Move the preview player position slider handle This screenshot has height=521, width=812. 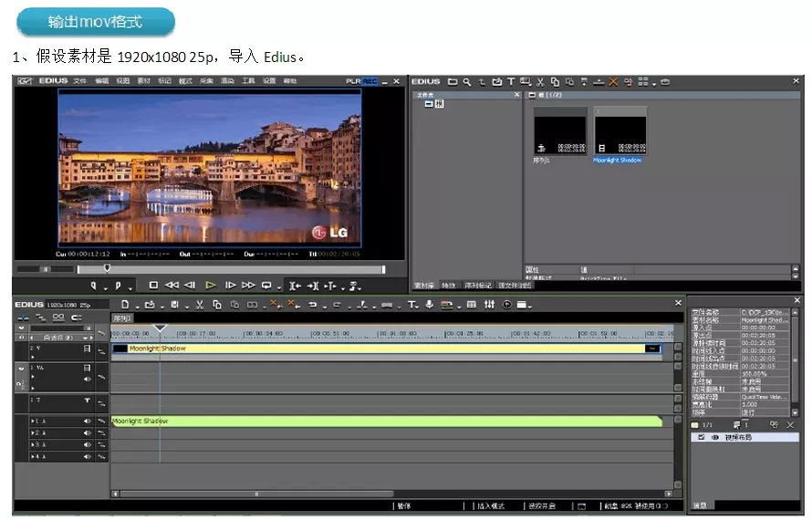tap(107, 267)
